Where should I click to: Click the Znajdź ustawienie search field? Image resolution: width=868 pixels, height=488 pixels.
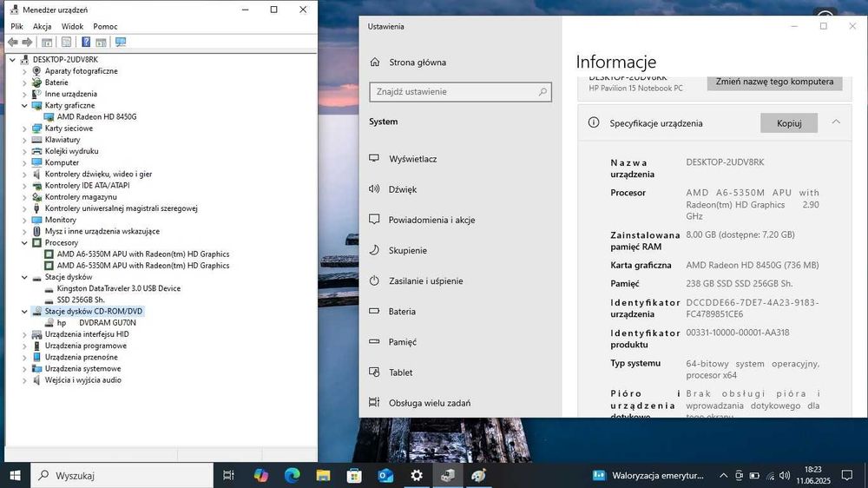tap(460, 92)
